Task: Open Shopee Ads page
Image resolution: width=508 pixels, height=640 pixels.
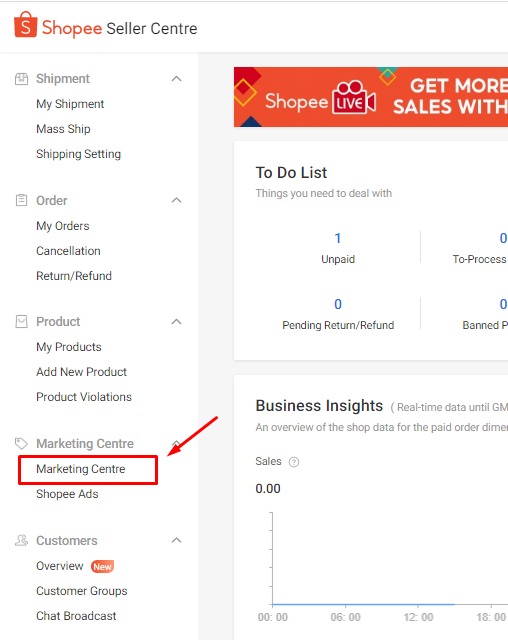Action: point(67,494)
